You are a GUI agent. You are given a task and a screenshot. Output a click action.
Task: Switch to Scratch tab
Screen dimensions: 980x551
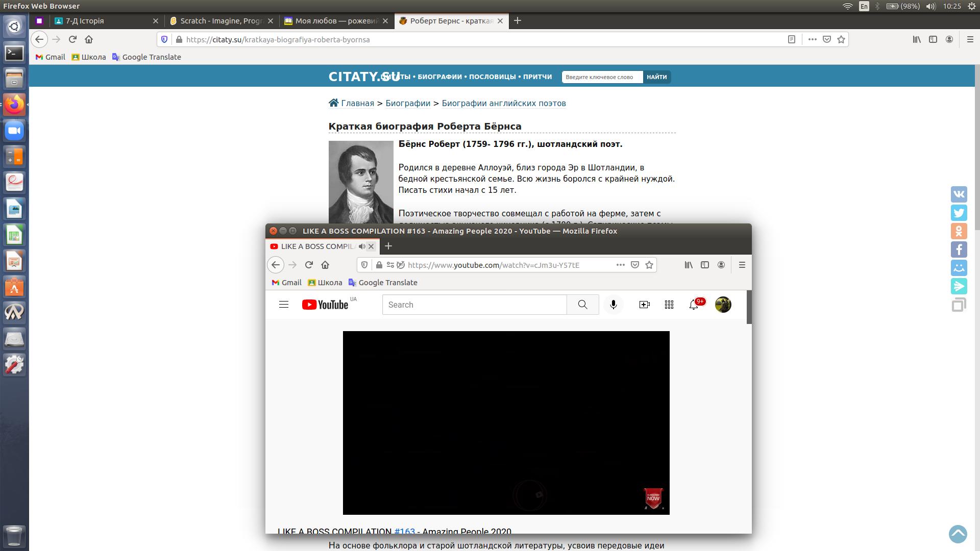(220, 21)
